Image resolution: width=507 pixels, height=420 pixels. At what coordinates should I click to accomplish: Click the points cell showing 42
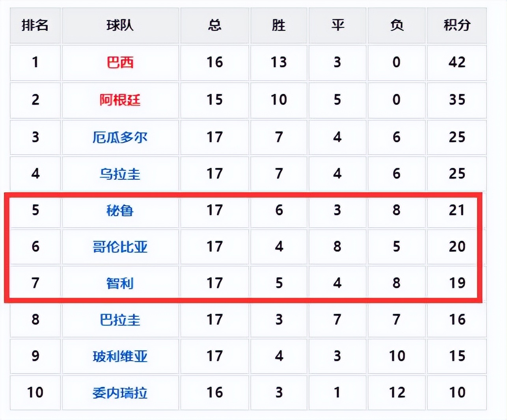(457, 62)
